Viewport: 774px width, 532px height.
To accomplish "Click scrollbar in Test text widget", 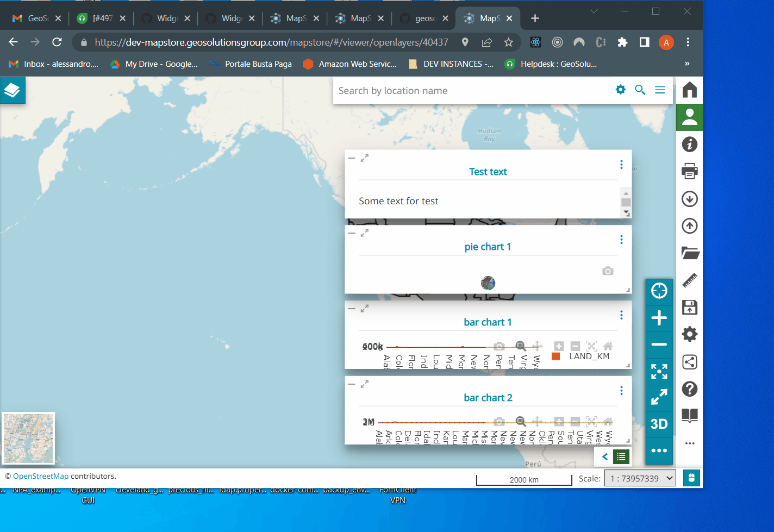I will click(626, 202).
